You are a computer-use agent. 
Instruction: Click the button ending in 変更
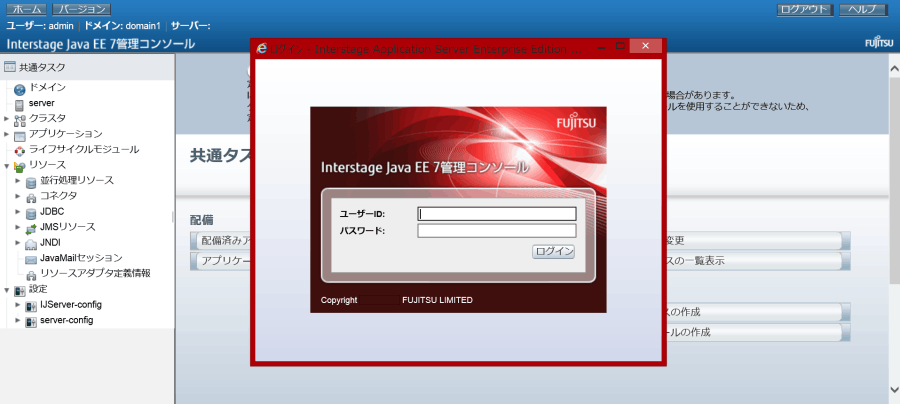point(758,241)
